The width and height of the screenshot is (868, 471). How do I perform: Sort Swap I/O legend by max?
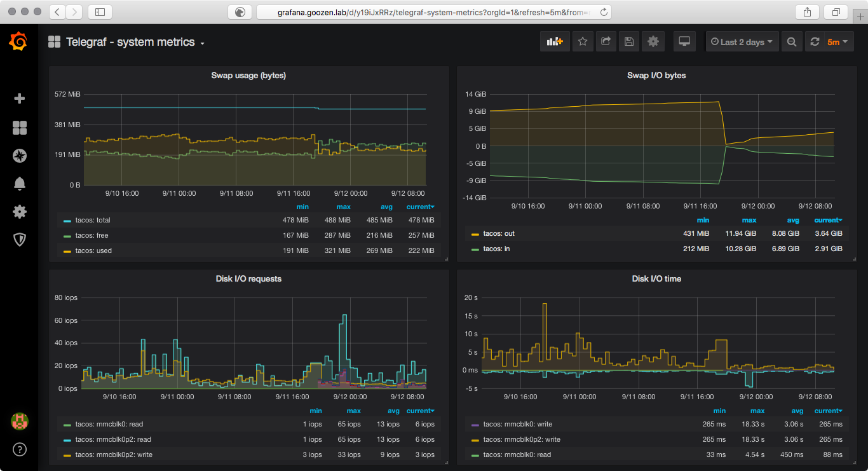click(x=749, y=220)
